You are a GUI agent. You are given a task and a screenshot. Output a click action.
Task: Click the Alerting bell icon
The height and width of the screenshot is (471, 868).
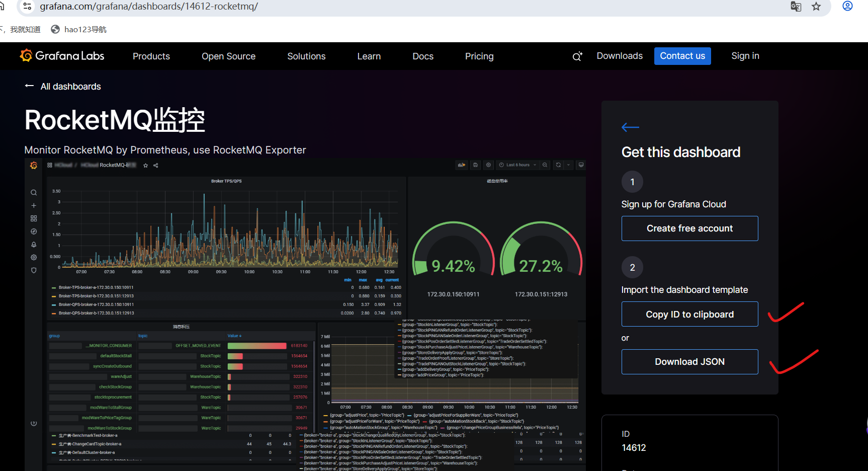[x=34, y=245]
